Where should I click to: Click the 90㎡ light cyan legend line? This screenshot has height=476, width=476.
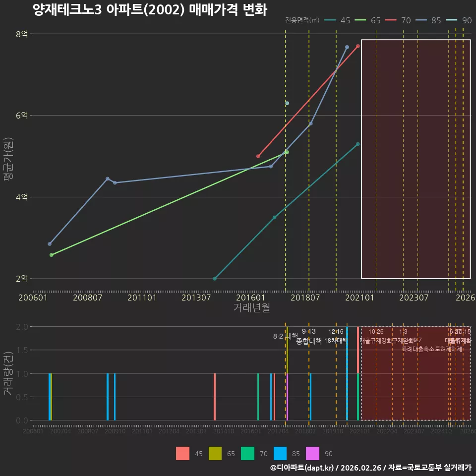[x=451, y=20]
